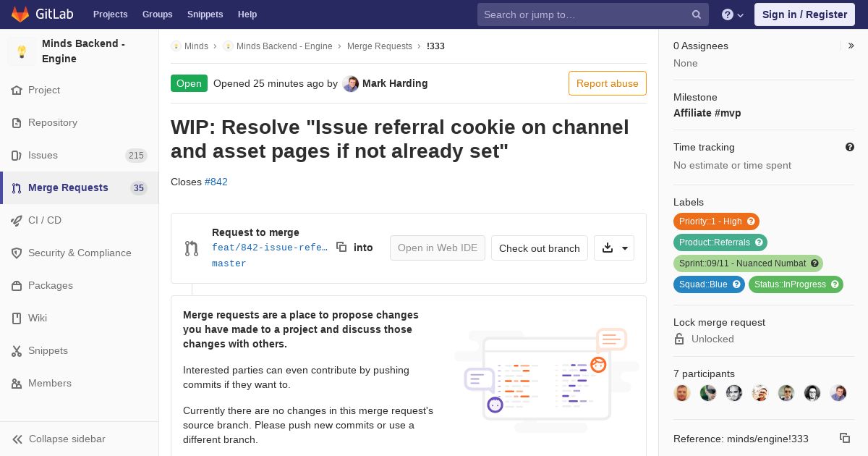868x456 pixels.
Task: Copy source branch name icon
Action: pos(341,247)
